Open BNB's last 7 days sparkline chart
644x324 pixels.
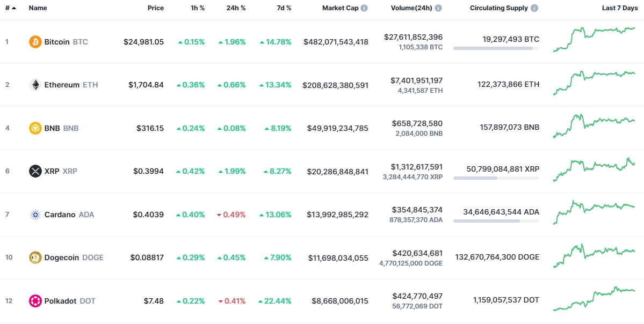click(594, 126)
